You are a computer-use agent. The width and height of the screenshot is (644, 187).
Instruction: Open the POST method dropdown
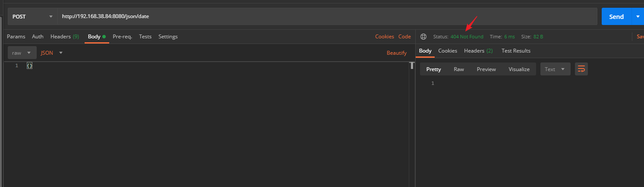click(x=33, y=16)
